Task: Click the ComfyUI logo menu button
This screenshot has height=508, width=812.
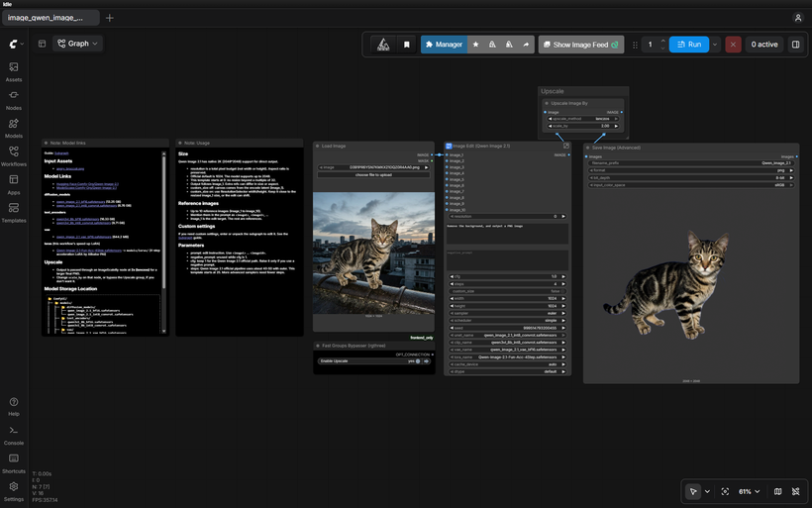Action: coord(16,44)
